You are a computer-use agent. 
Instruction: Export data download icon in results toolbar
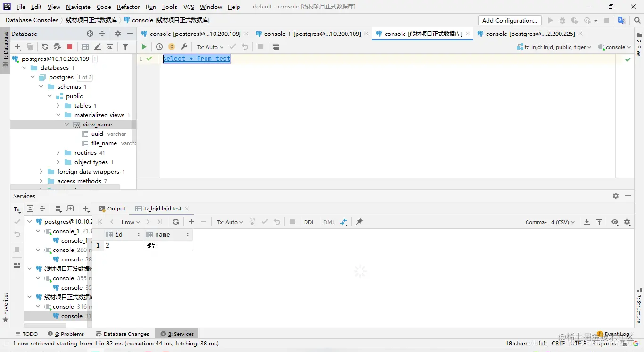[x=587, y=222]
